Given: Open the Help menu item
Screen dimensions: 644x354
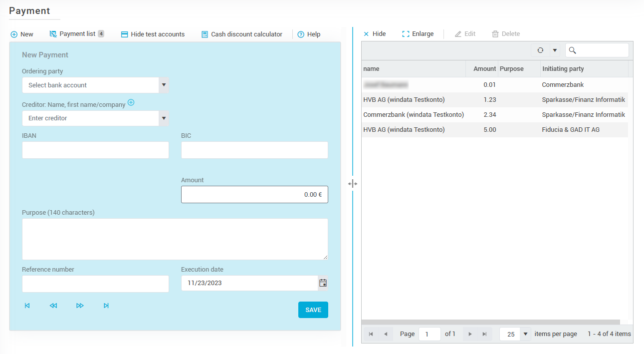Looking at the screenshot, I should coord(309,34).
